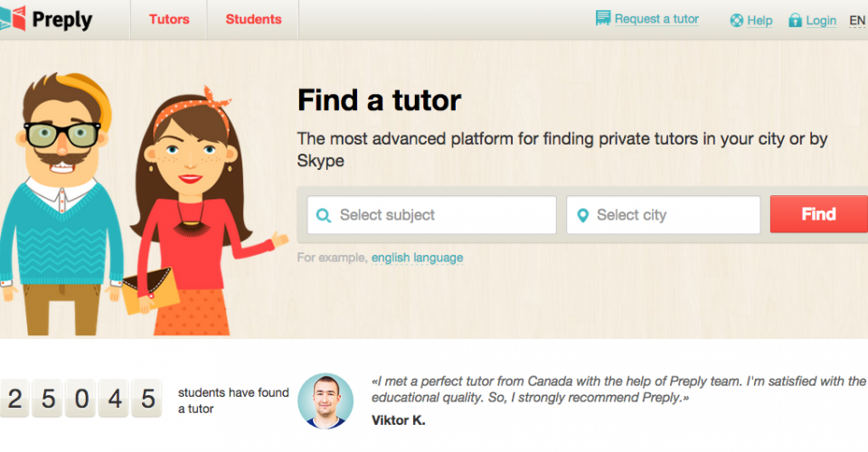This screenshot has height=452, width=868.
Task: Open the Select subject combo box
Action: point(432,215)
